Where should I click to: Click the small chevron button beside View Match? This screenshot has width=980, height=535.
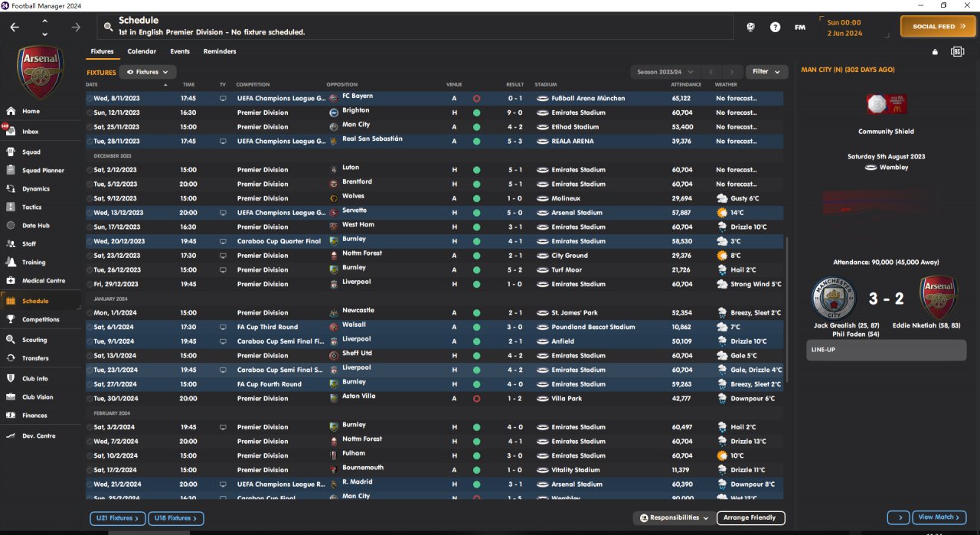(x=899, y=517)
